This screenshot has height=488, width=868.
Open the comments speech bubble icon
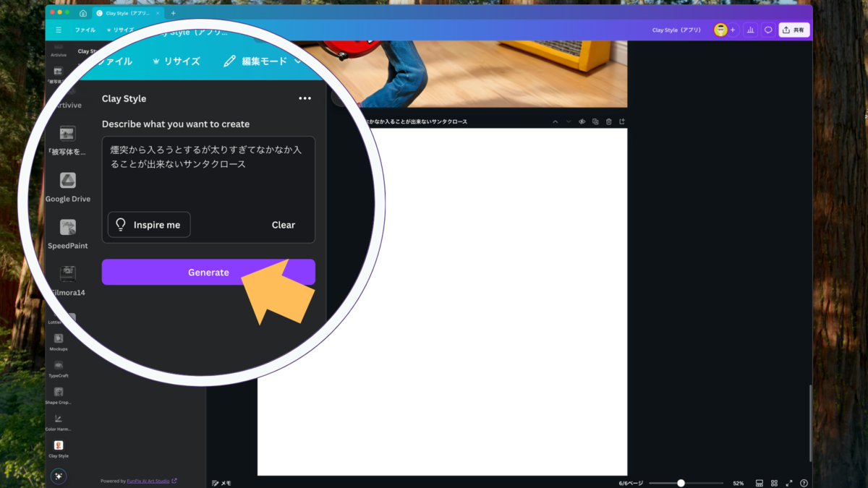pos(768,30)
